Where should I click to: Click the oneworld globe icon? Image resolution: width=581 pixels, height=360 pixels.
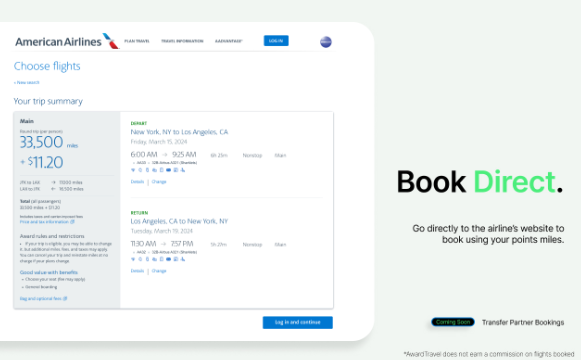coord(326,42)
